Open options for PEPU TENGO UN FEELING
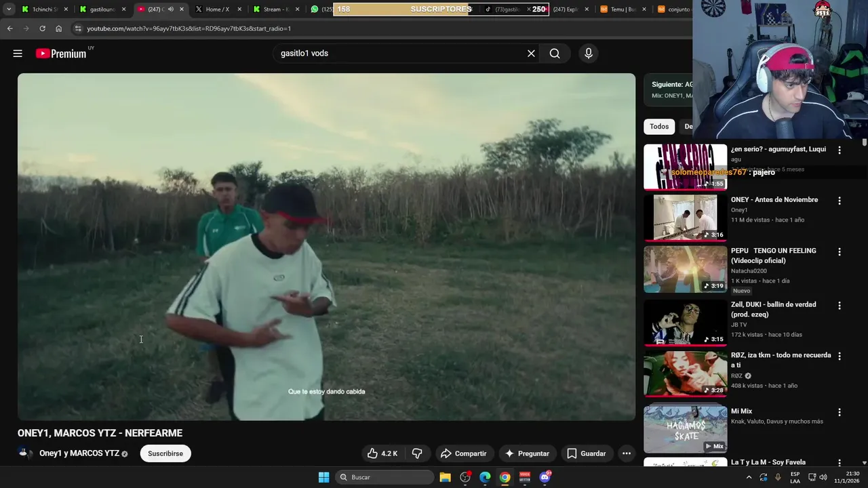 (x=840, y=252)
